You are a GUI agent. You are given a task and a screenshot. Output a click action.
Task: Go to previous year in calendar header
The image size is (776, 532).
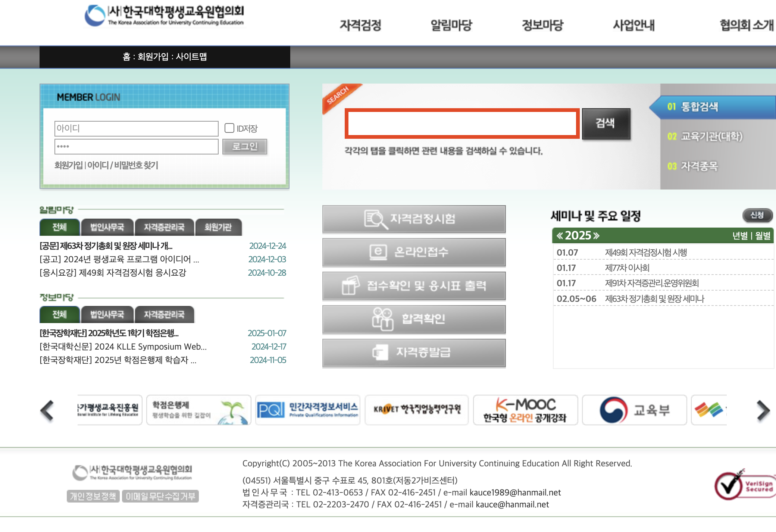(560, 236)
